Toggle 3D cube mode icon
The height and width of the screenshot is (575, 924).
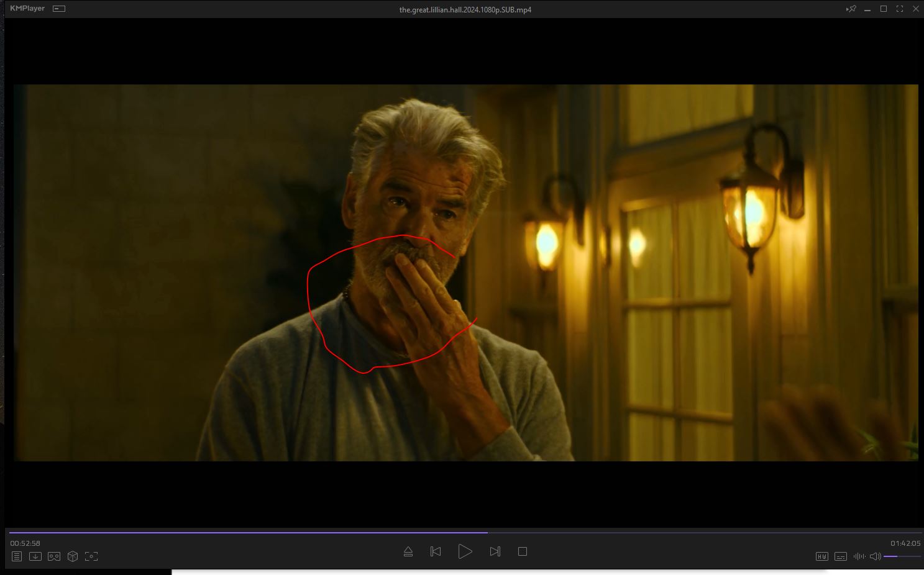click(73, 556)
